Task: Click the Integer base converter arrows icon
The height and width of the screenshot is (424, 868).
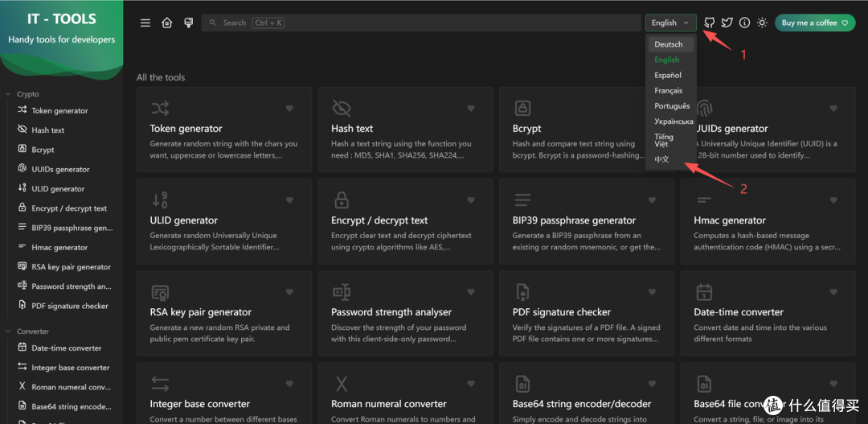Action: click(160, 384)
